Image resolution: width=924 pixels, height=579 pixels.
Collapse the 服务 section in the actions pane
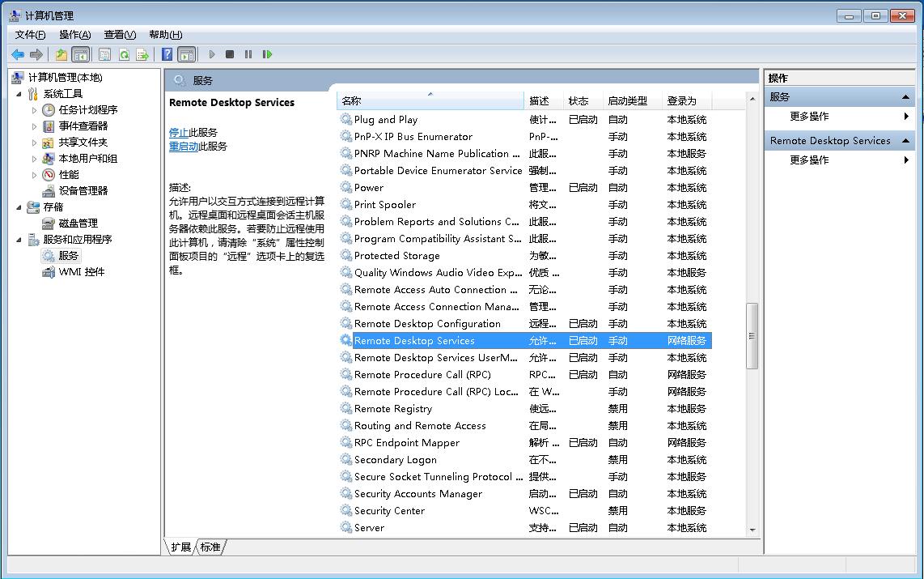[x=906, y=97]
